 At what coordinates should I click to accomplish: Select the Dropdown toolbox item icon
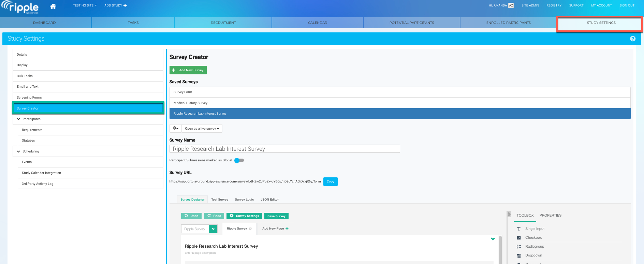(x=519, y=255)
